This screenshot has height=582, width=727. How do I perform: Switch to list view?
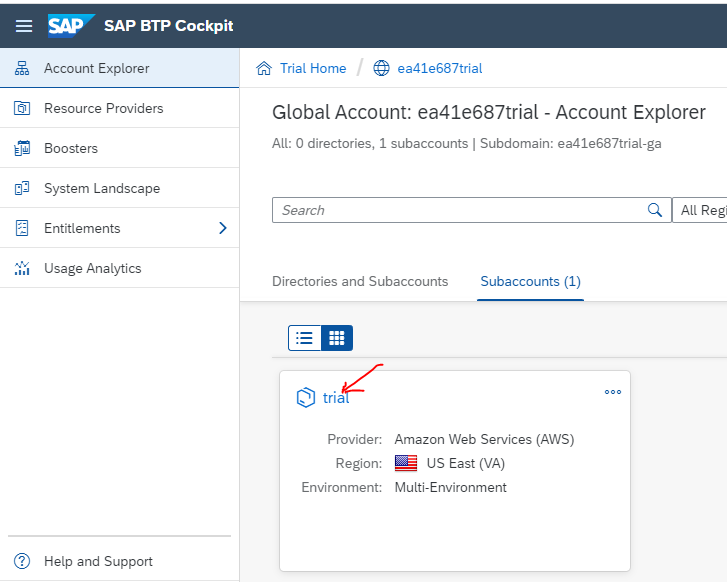[x=305, y=338]
